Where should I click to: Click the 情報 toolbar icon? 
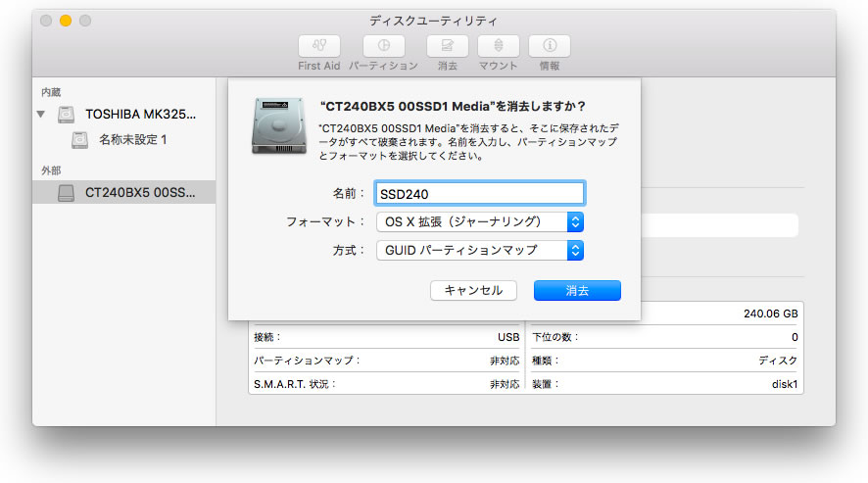(x=550, y=46)
